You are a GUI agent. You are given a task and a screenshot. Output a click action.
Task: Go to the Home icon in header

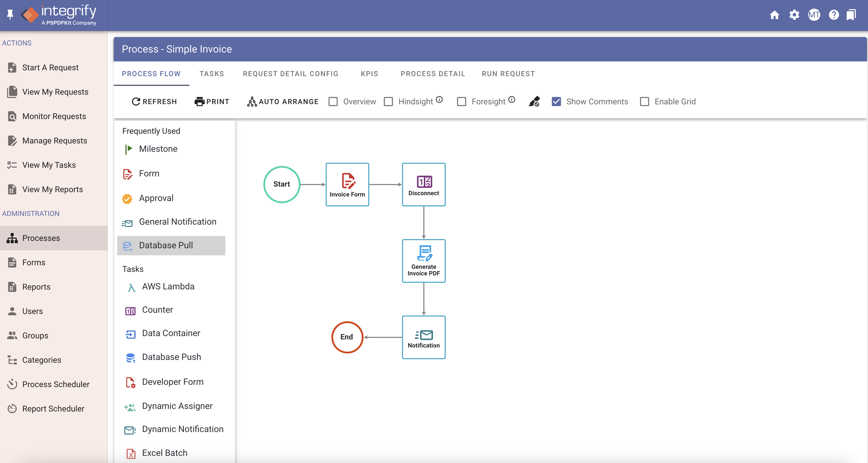(774, 15)
